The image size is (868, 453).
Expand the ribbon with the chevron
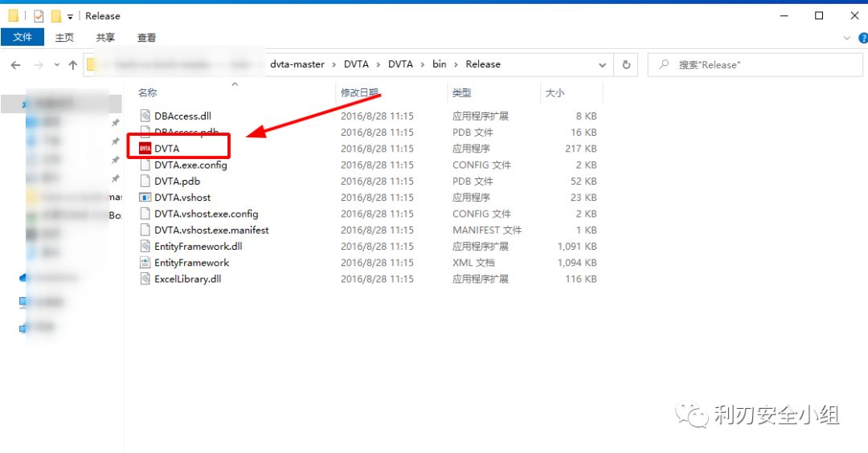click(x=846, y=38)
